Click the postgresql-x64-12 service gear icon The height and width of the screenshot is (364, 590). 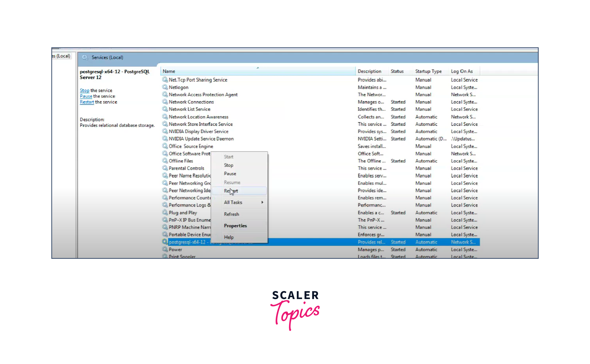click(x=165, y=242)
